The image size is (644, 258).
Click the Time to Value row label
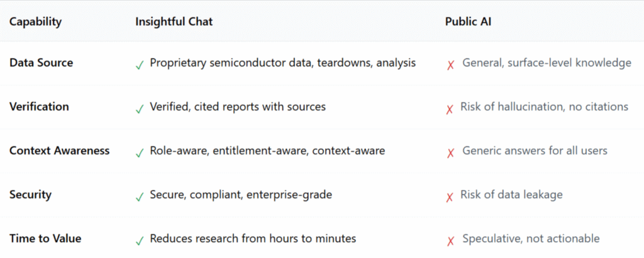45,239
